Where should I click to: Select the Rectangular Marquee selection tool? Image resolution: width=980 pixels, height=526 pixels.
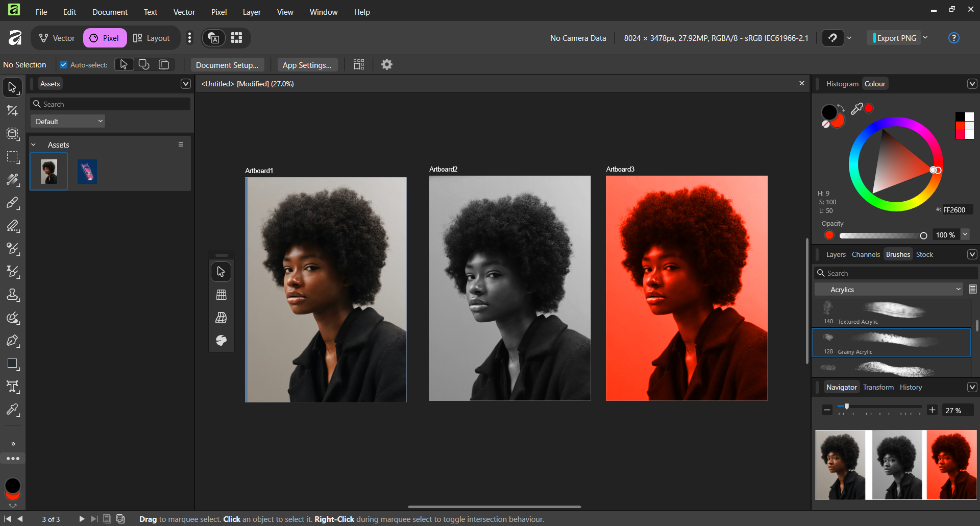coord(12,157)
